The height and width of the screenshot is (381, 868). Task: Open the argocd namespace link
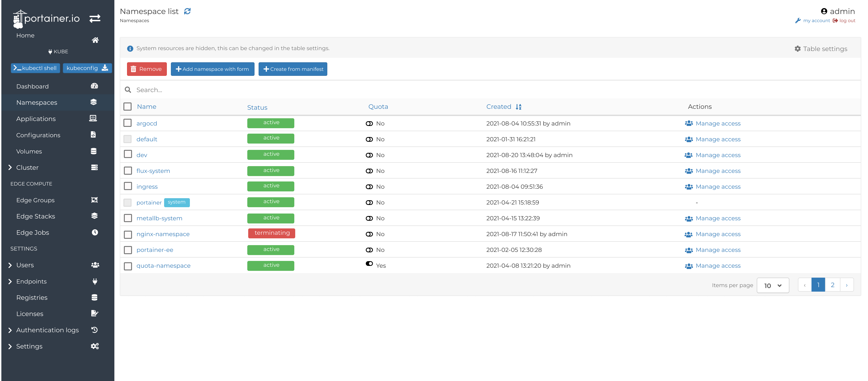pyautogui.click(x=146, y=123)
